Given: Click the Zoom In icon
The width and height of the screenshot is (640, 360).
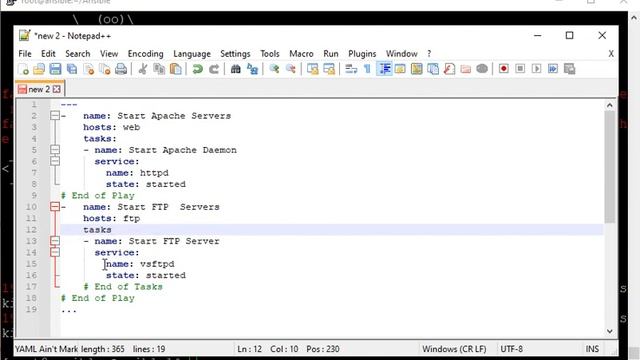Looking at the screenshot, I should 274,69.
